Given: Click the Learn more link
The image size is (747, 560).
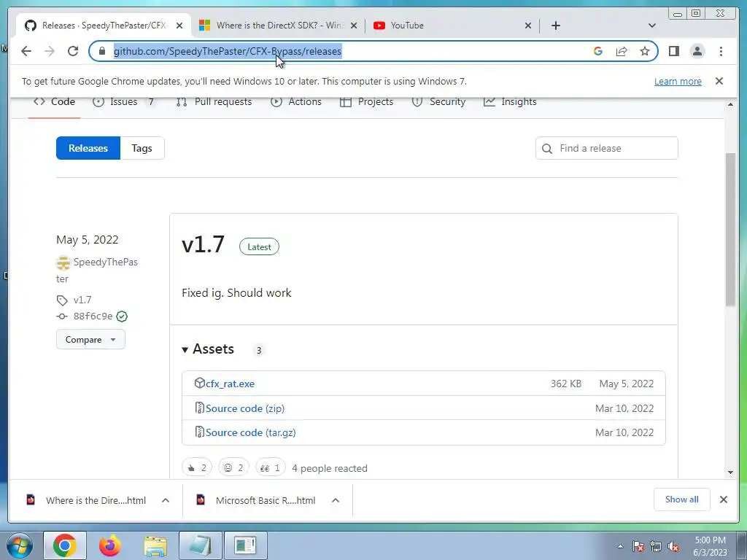Looking at the screenshot, I should [678, 82].
